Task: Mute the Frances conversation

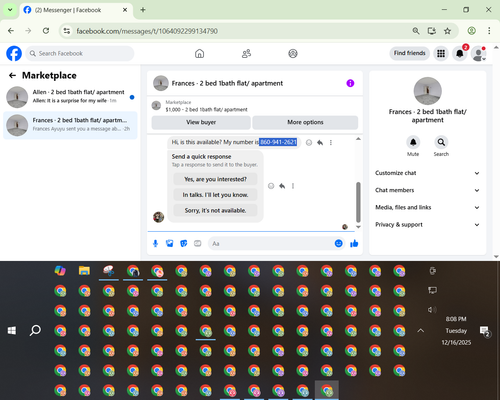Action: tap(413, 142)
